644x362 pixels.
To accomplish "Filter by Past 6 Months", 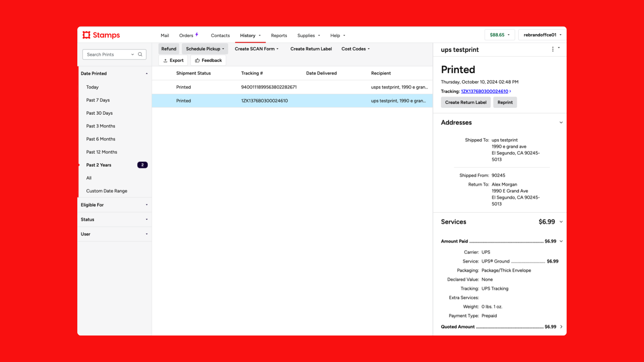I will point(101,139).
